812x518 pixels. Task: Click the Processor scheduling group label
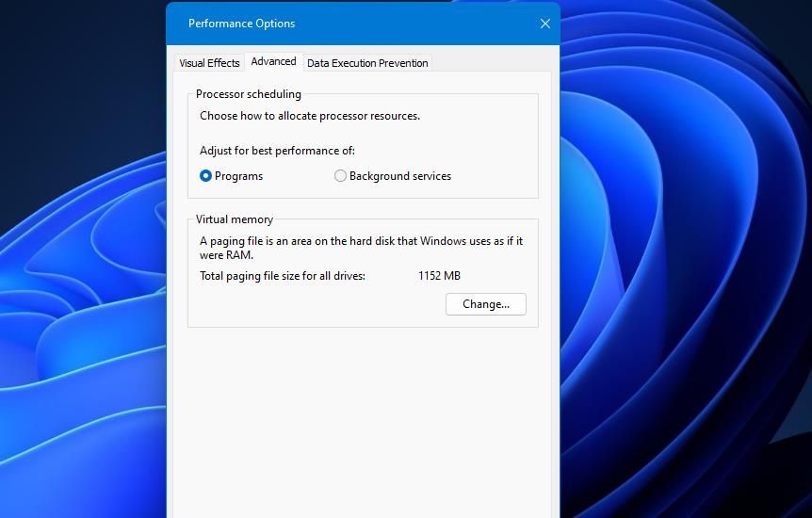coord(249,94)
